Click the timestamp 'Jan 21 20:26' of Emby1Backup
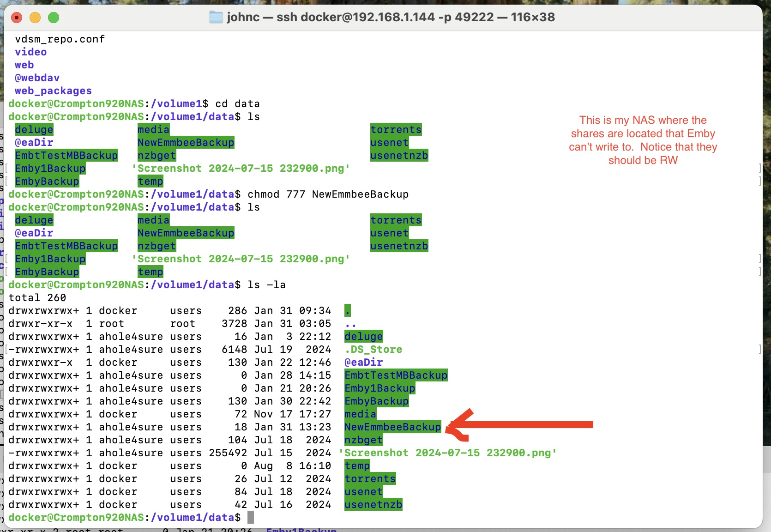The height and width of the screenshot is (532, 771). (293, 388)
